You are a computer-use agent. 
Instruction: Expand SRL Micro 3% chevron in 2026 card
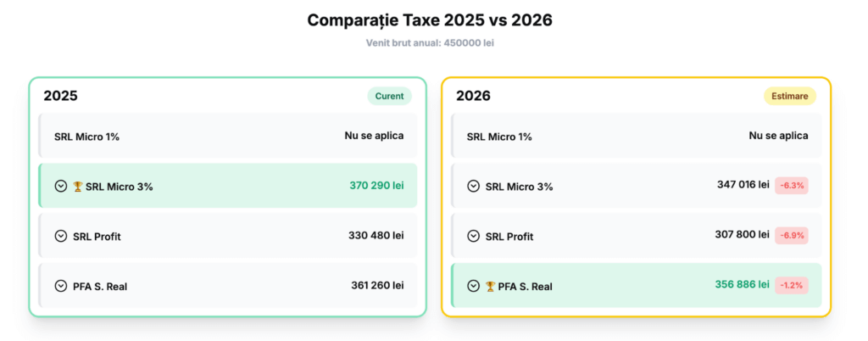point(473,186)
